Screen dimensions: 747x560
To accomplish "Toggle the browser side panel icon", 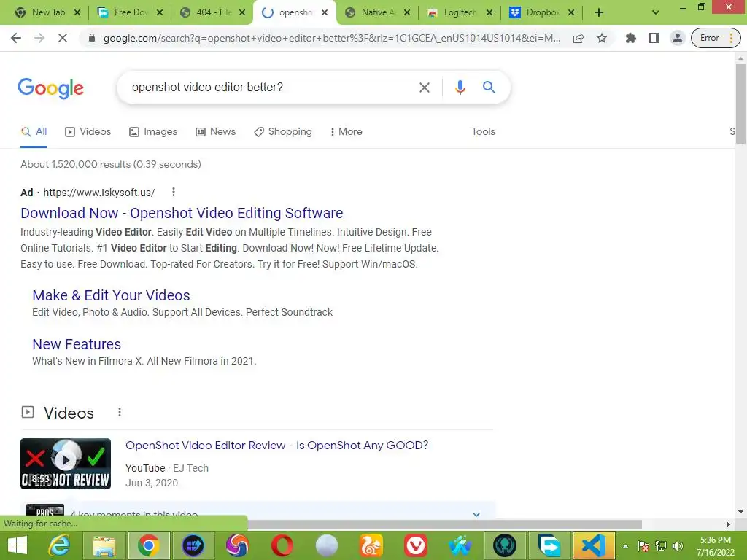I will pyautogui.click(x=654, y=38).
